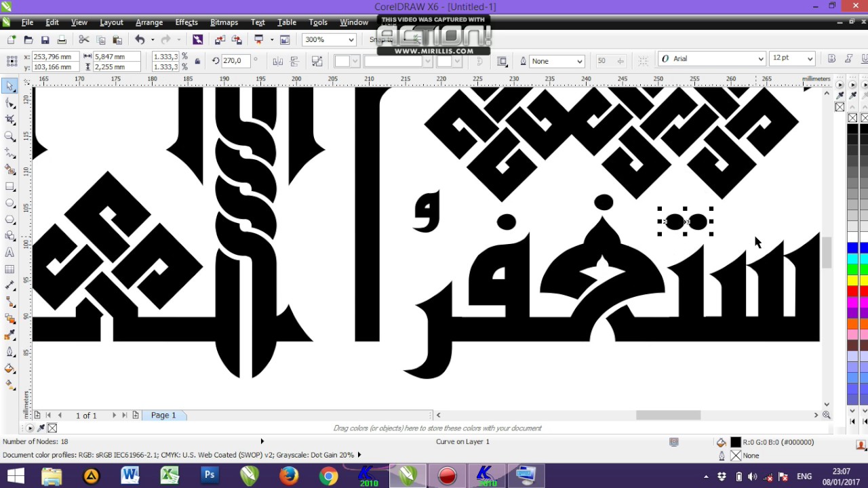Select the Crop tool

click(x=9, y=119)
